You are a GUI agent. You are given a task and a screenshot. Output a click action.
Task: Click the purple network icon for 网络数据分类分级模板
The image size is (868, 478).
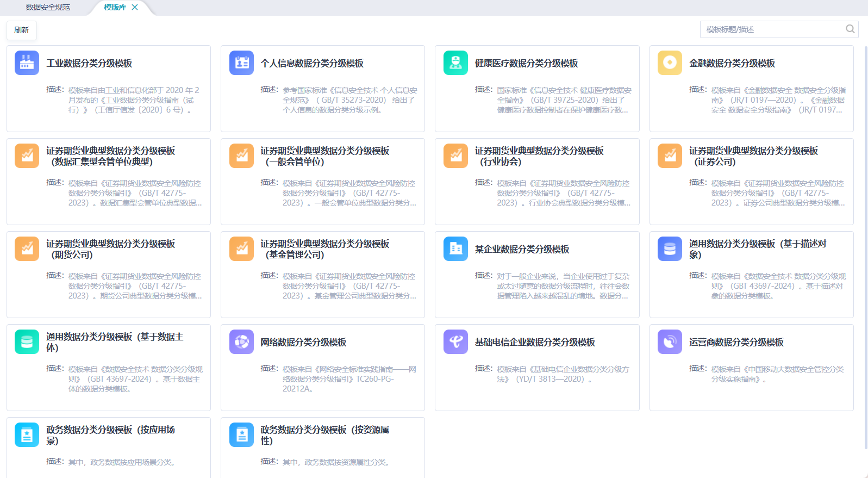click(241, 342)
